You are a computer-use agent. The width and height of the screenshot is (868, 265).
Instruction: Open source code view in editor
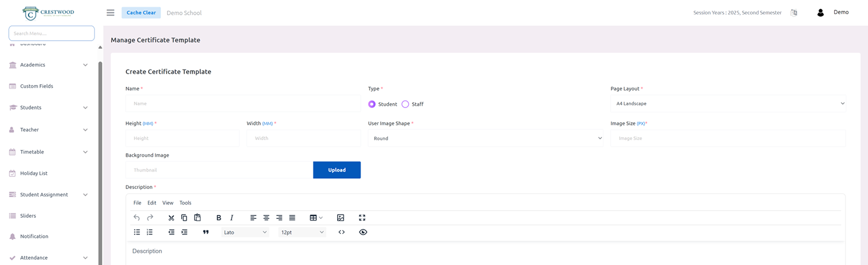pyautogui.click(x=342, y=232)
